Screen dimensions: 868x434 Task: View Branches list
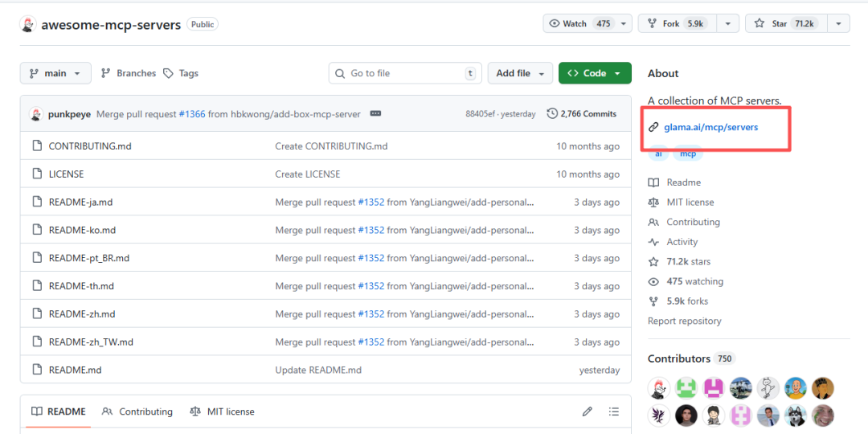129,73
